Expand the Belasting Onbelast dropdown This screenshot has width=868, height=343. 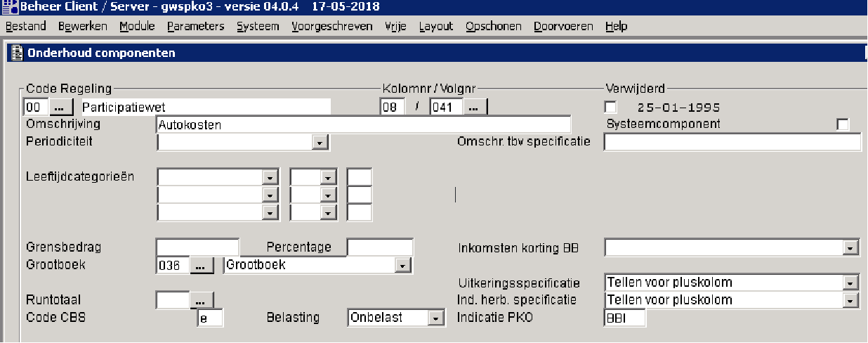click(x=437, y=318)
